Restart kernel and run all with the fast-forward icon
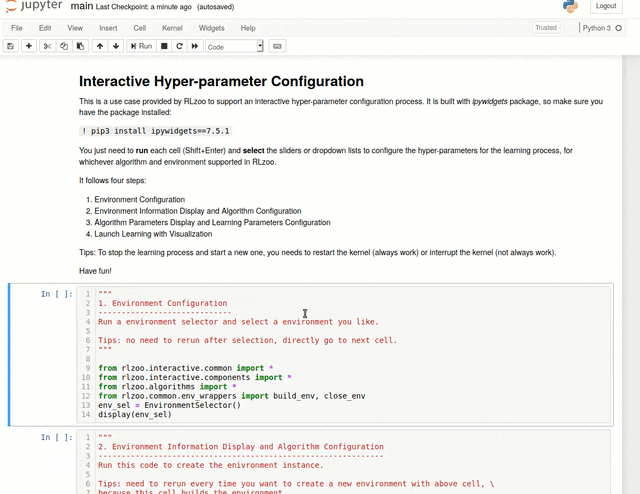This screenshot has width=640, height=494. 195,46
